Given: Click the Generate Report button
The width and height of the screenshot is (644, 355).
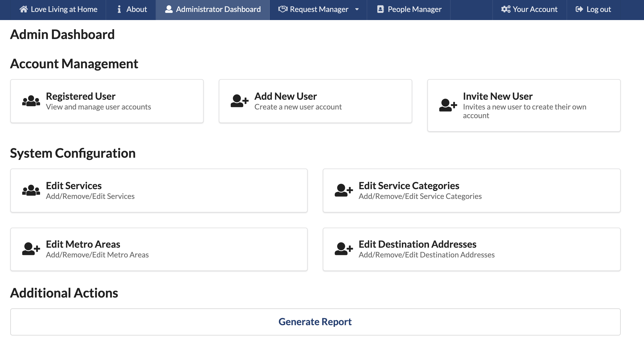Looking at the screenshot, I should click(315, 322).
